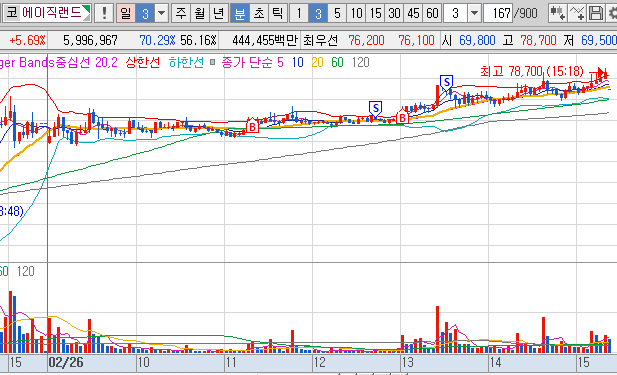
Task: Click the 최고 78,700 (15:18) label
Action: (532, 71)
